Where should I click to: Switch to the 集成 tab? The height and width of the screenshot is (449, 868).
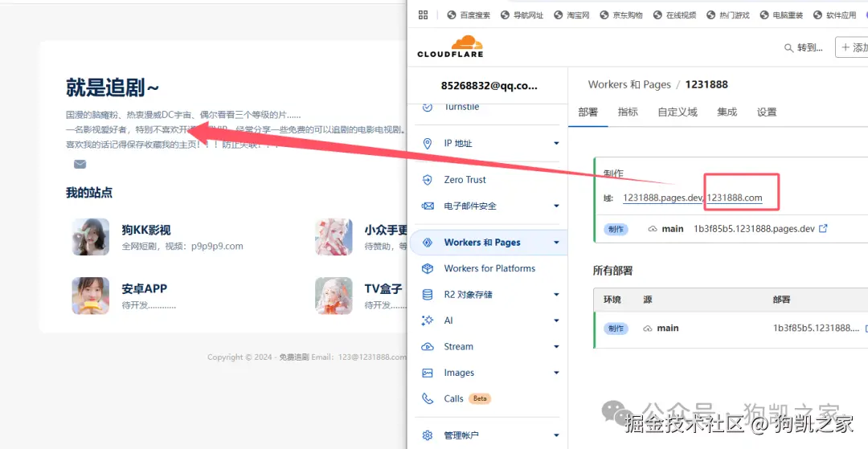pos(727,112)
